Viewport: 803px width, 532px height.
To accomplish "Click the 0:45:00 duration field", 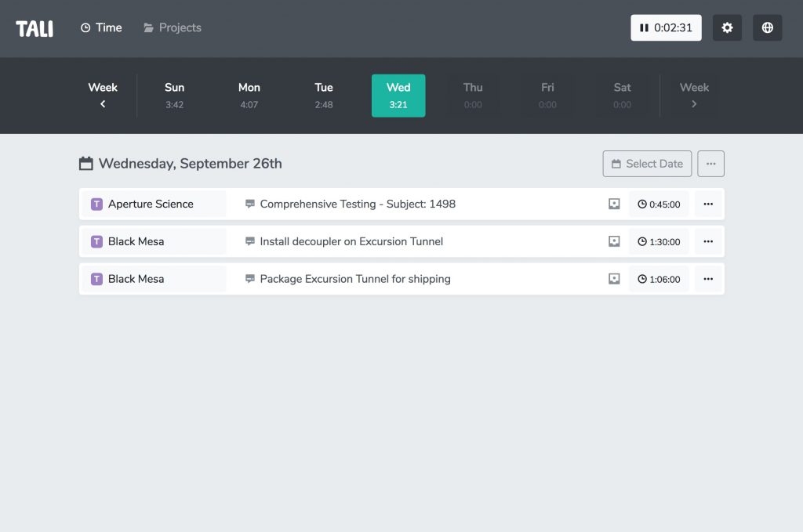I will click(x=659, y=204).
